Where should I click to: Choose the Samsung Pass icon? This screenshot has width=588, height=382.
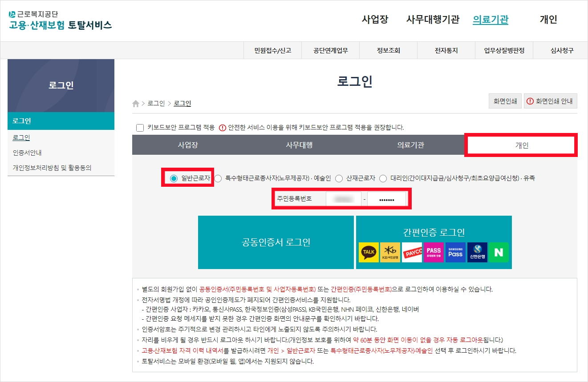455,252
